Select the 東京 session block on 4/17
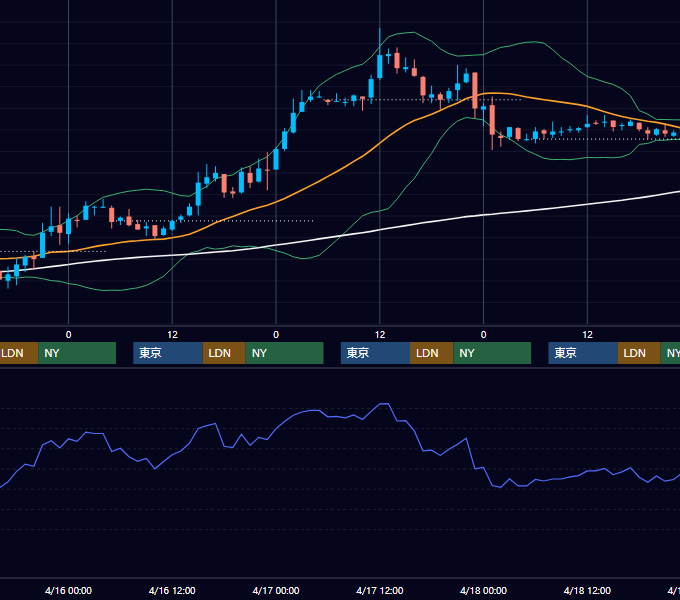Screen dimensions: 680x600 click(x=375, y=353)
